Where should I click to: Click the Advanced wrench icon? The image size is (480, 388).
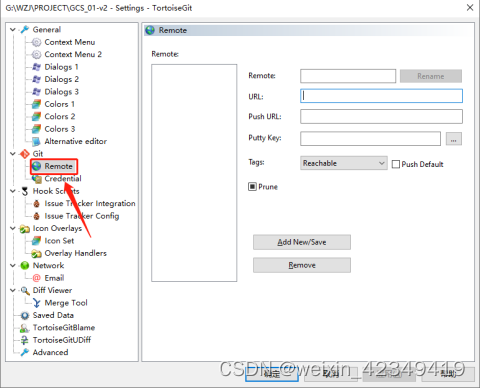[x=25, y=353]
